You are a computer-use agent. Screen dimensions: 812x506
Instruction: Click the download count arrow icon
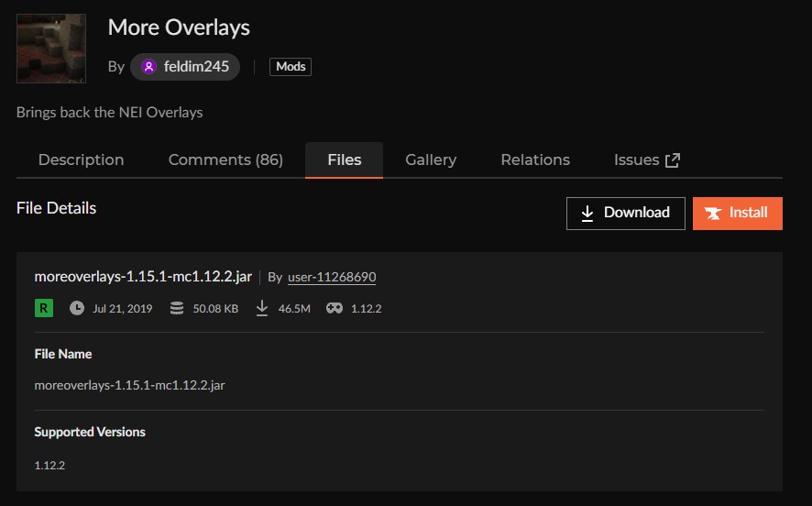(x=262, y=308)
